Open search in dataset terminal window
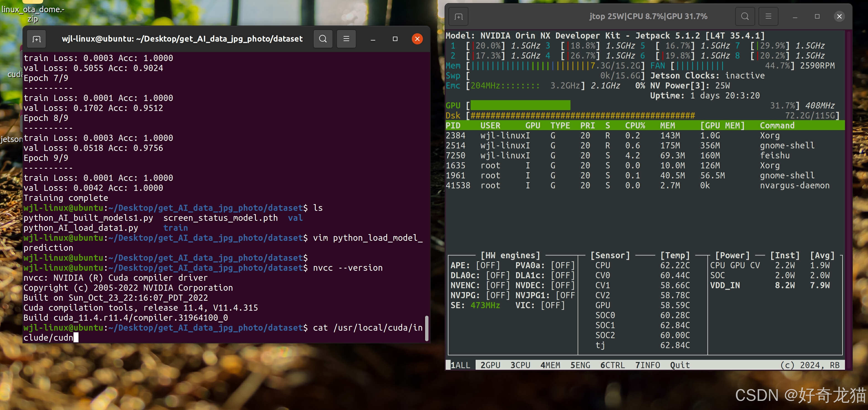Viewport: 868px width, 410px height. coord(323,39)
